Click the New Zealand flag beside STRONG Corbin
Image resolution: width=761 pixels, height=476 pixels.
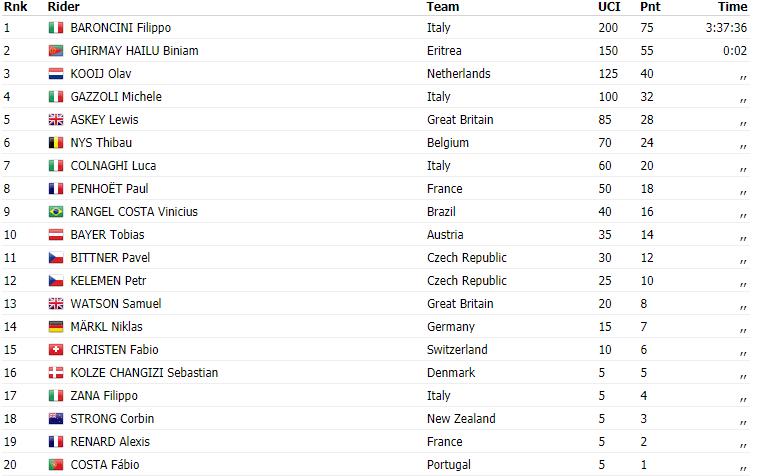(56, 419)
